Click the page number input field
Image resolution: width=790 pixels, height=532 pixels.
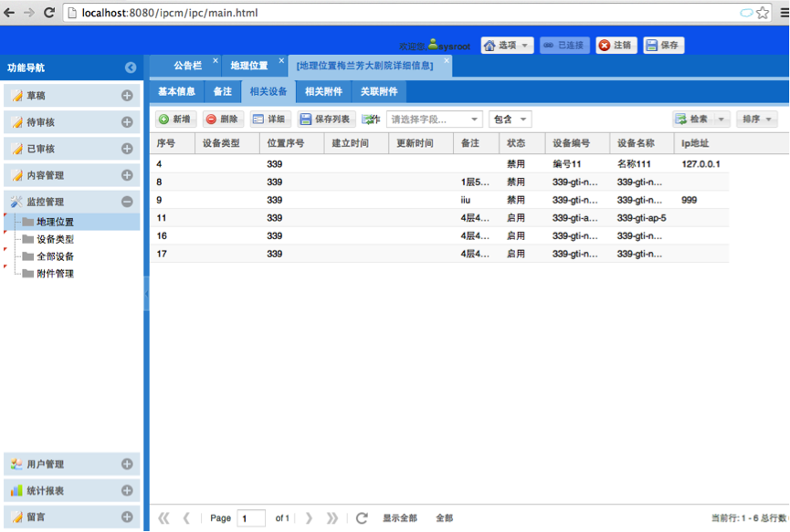click(251, 518)
